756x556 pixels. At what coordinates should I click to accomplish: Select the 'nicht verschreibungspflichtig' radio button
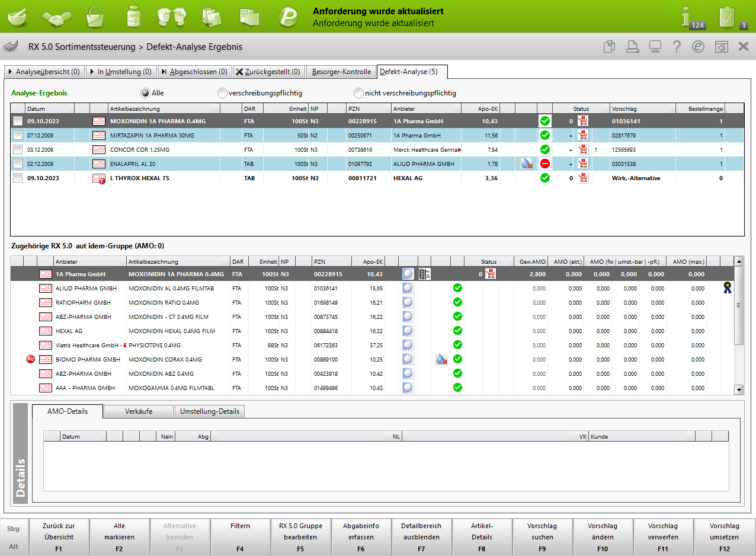[x=358, y=93]
